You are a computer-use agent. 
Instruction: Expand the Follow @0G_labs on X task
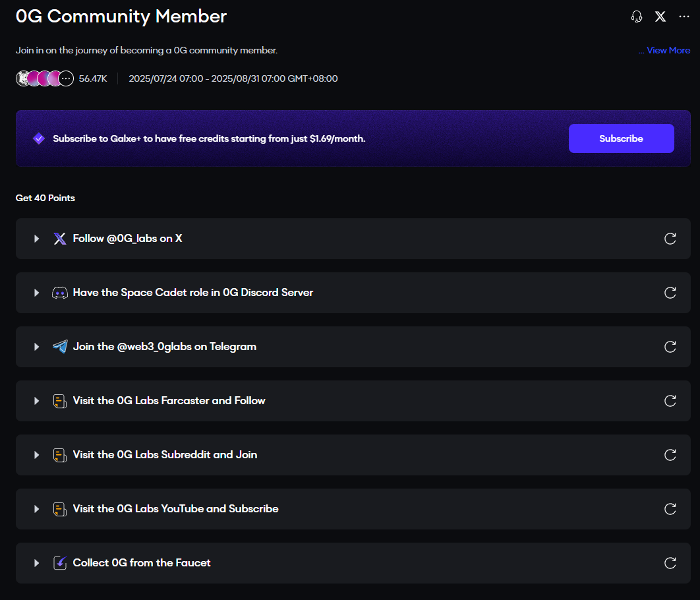coord(37,239)
